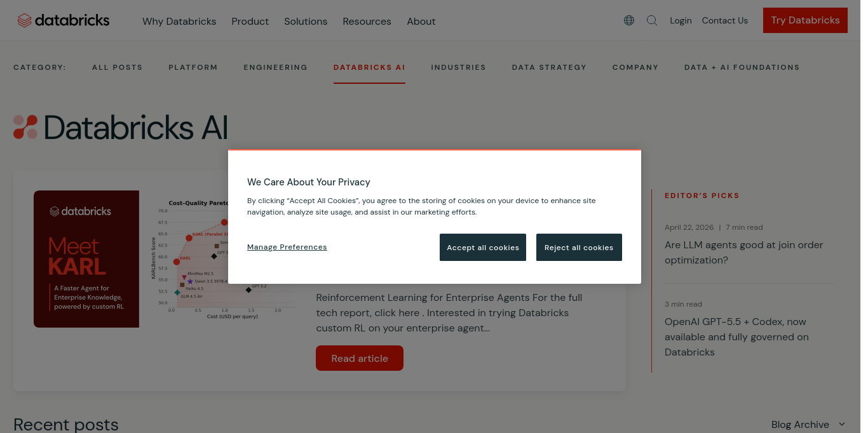Click the Databricks AI section logo icon

[25, 127]
